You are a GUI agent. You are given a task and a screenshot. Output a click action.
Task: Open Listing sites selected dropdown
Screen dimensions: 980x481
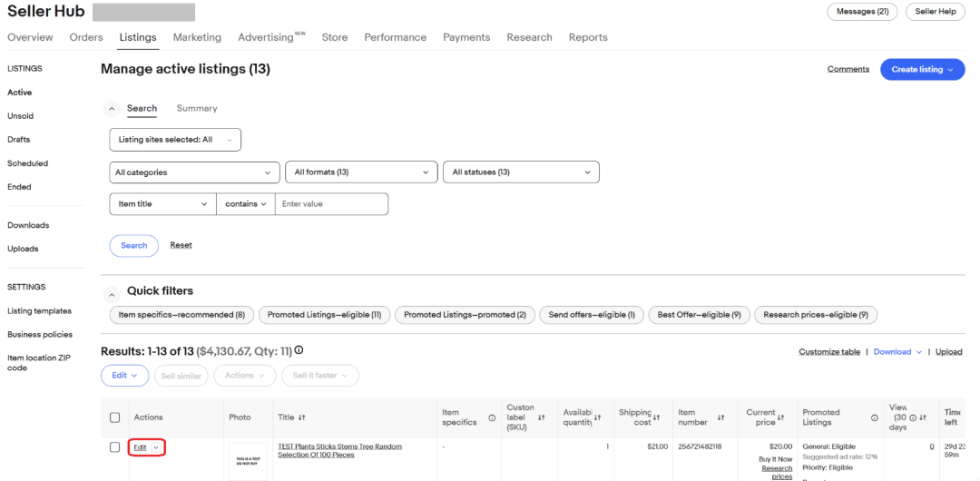(x=175, y=140)
